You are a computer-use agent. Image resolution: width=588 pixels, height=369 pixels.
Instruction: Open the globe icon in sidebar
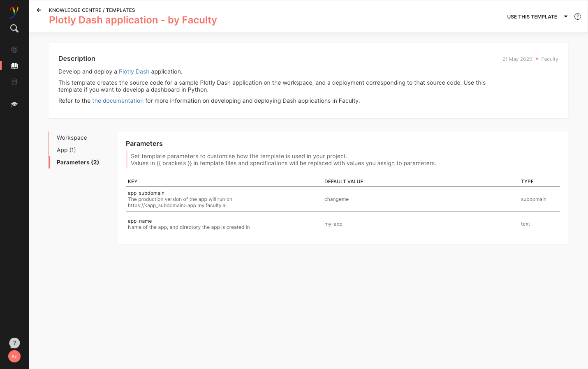(x=14, y=50)
